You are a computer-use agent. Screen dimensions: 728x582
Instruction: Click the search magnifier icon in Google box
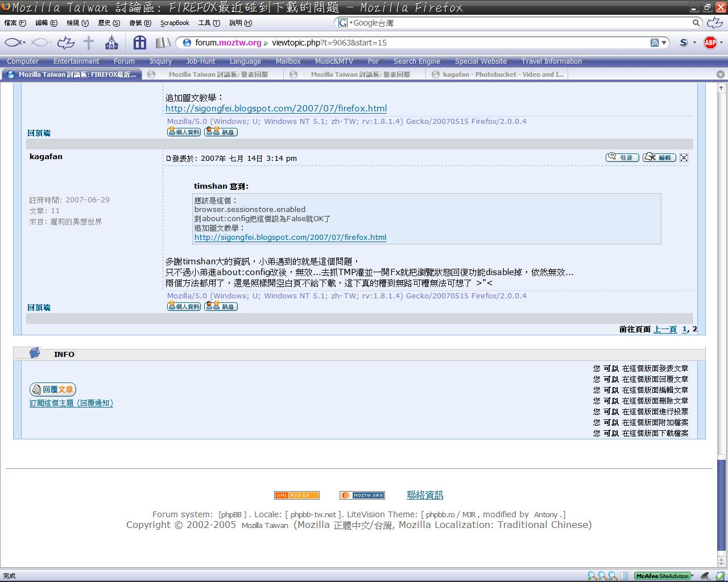[x=696, y=23]
